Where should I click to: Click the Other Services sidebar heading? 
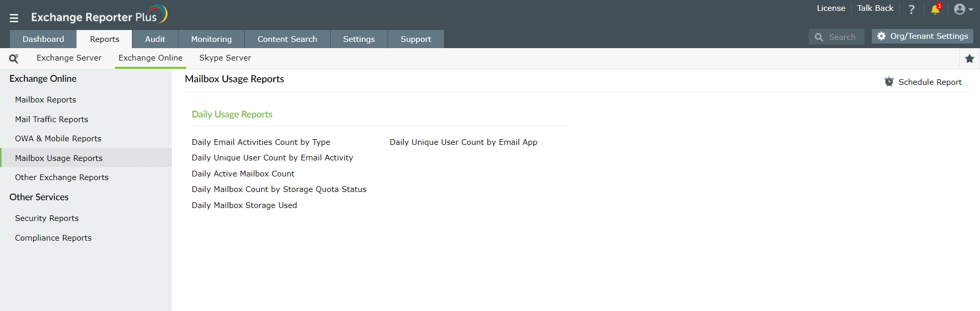pyautogui.click(x=39, y=197)
